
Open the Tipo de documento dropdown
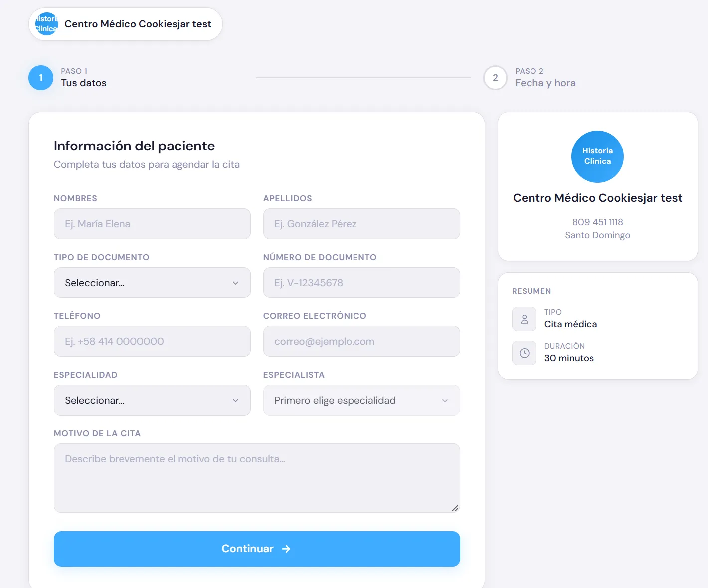152,283
